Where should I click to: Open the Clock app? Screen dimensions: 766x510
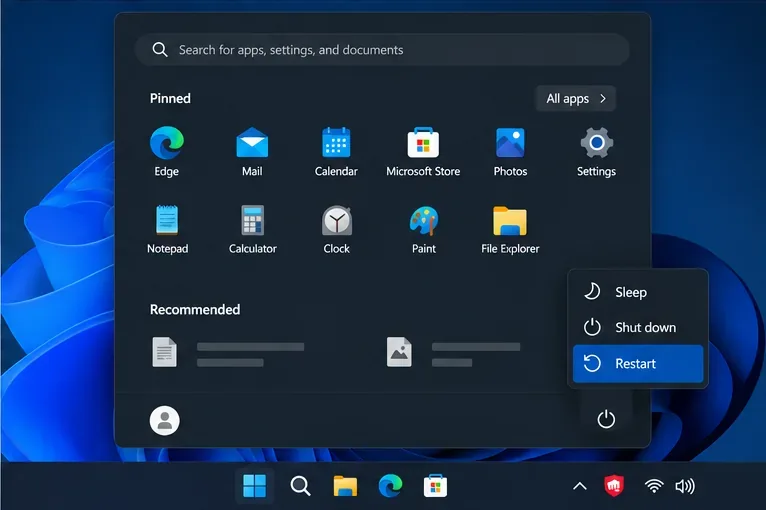click(x=337, y=229)
